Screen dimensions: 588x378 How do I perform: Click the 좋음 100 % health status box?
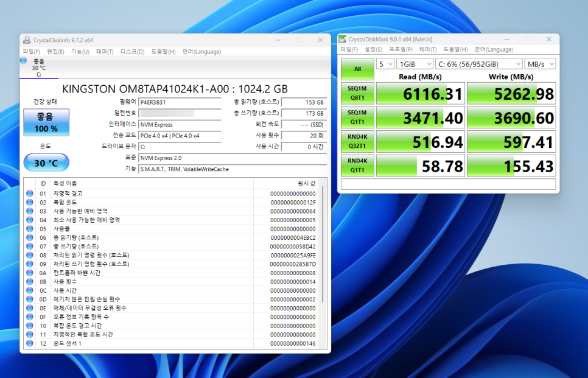(46, 122)
